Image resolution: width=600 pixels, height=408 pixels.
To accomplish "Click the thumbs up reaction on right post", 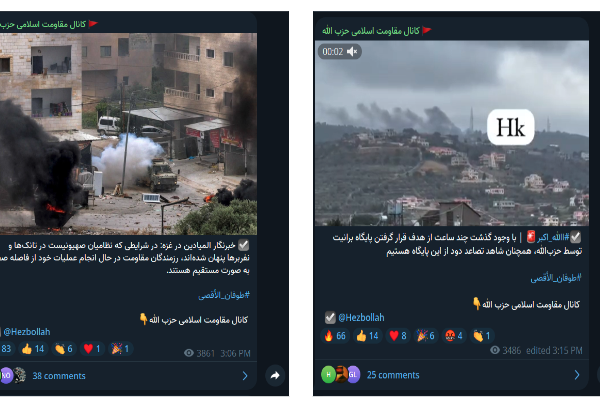I will [367, 336].
